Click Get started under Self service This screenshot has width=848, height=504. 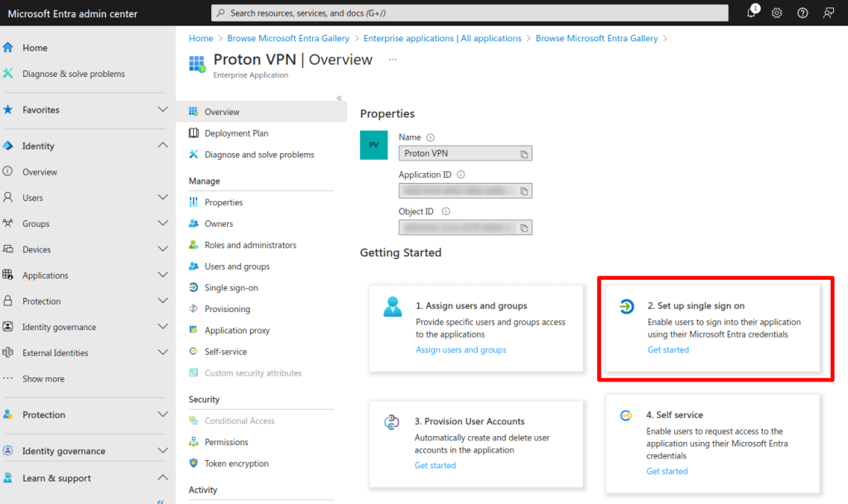coord(667,471)
